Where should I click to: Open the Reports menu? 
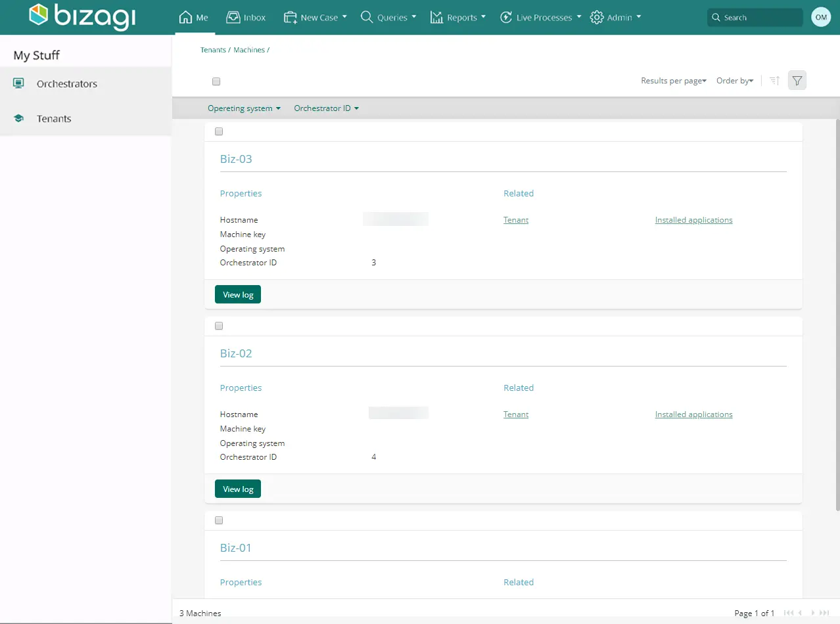click(x=458, y=18)
